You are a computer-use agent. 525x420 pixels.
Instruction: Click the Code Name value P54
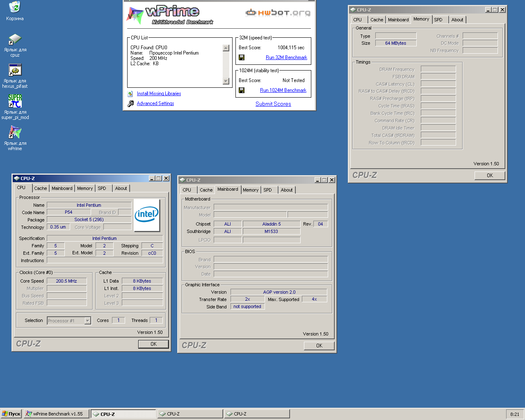point(68,212)
